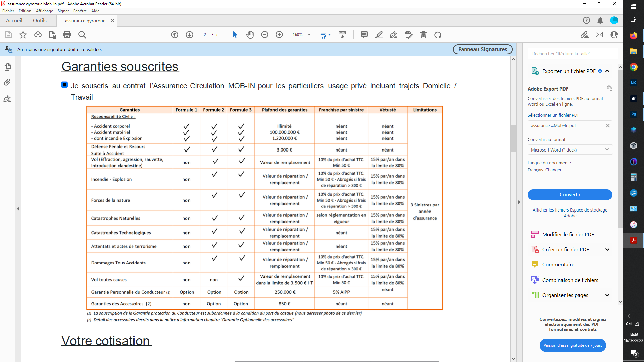Screen dimensions: 644x362
Task: Open the Affichage menu
Action: click(44, 11)
